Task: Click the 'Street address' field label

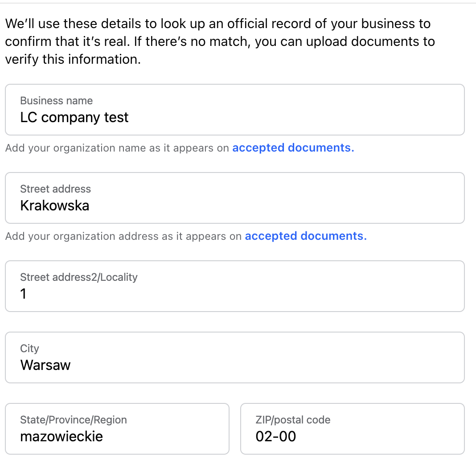Action: click(x=56, y=189)
